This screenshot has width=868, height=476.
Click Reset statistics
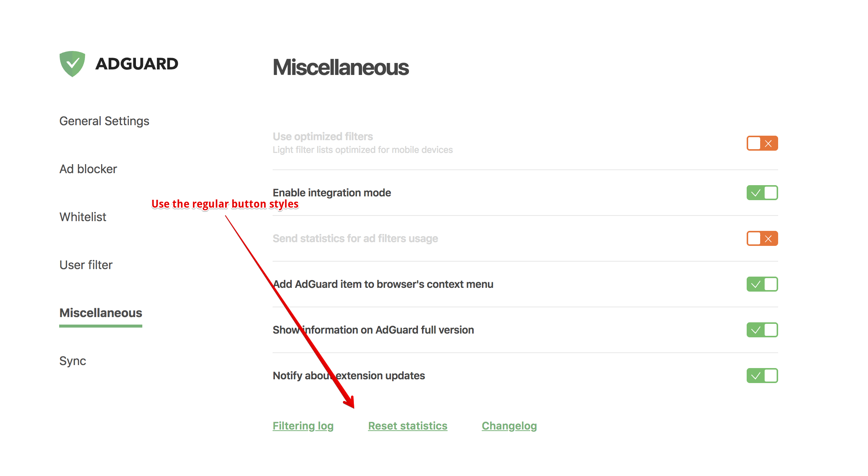click(x=407, y=425)
